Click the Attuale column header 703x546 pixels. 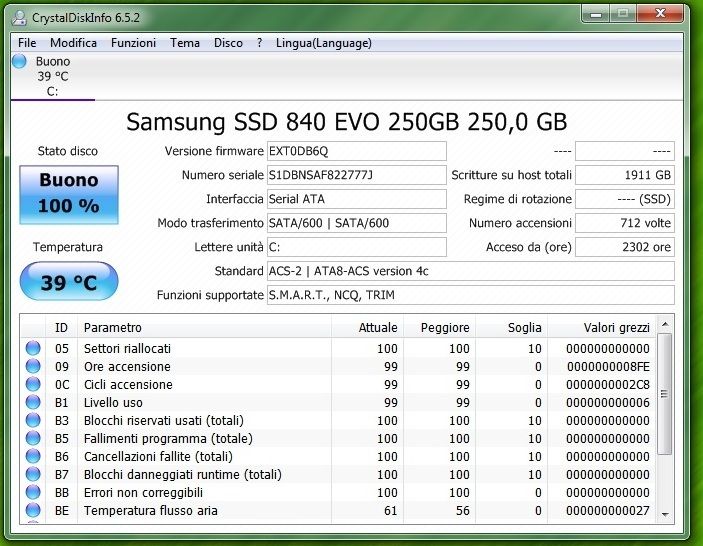click(x=368, y=328)
